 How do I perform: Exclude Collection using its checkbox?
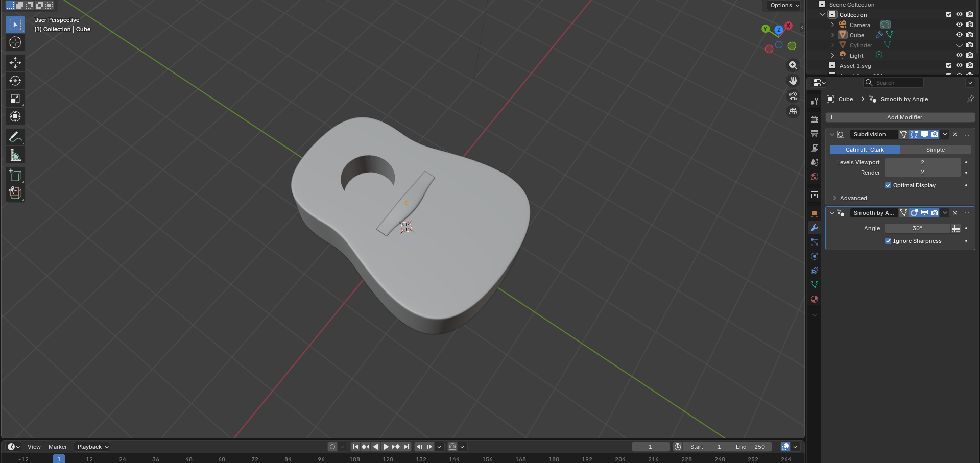949,14
